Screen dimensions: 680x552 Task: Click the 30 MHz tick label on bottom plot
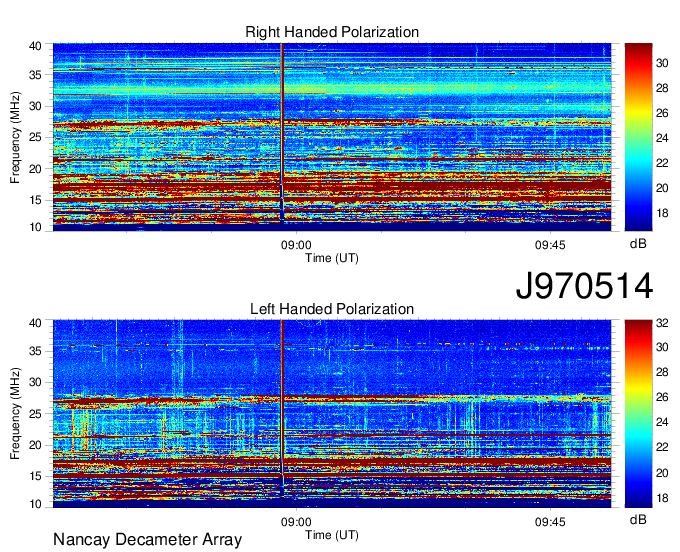pos(36,382)
